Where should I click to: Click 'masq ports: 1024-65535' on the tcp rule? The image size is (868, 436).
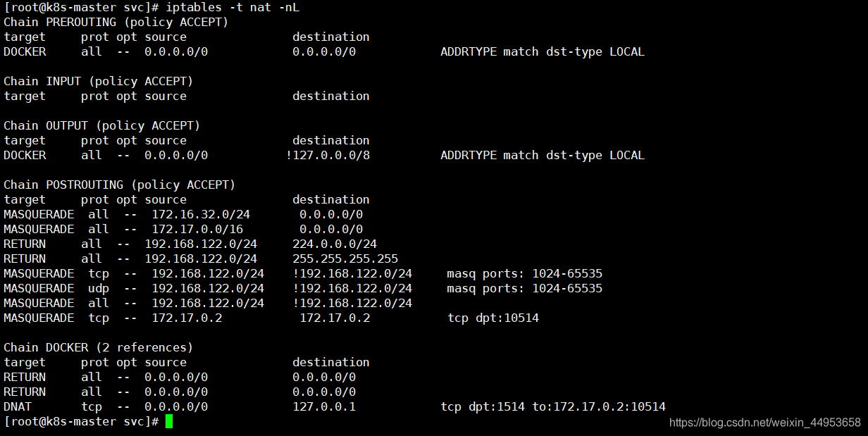point(525,273)
